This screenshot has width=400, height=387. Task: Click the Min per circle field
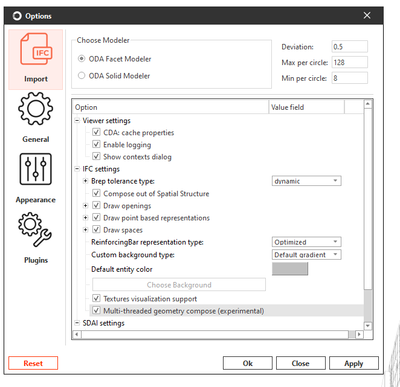[x=350, y=78]
